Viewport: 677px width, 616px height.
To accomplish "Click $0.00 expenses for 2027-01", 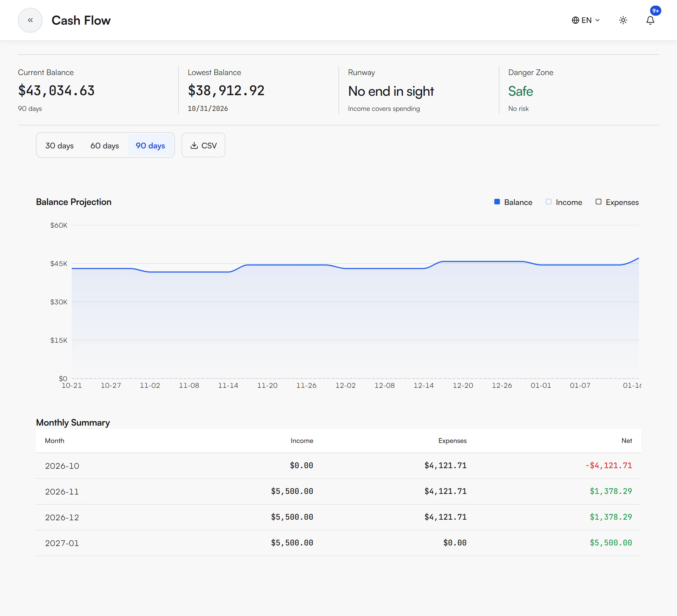I will coord(455,543).
